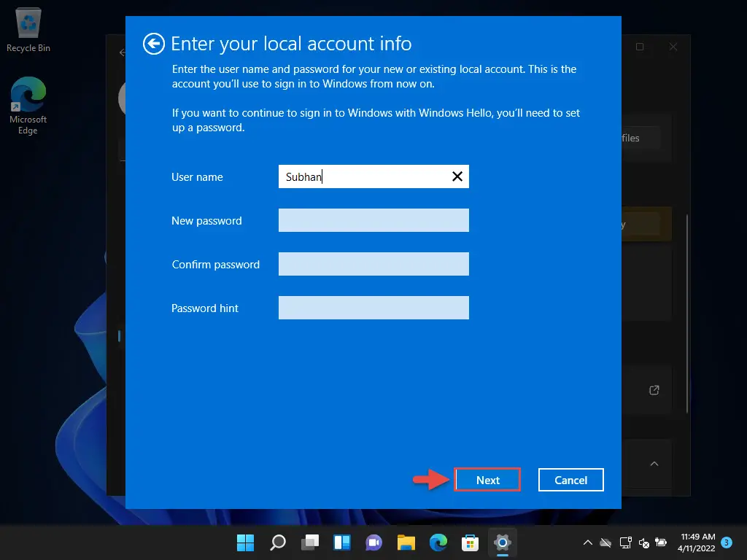The image size is (747, 560).
Task: Open File Explorer from the taskbar
Action: [406, 542]
